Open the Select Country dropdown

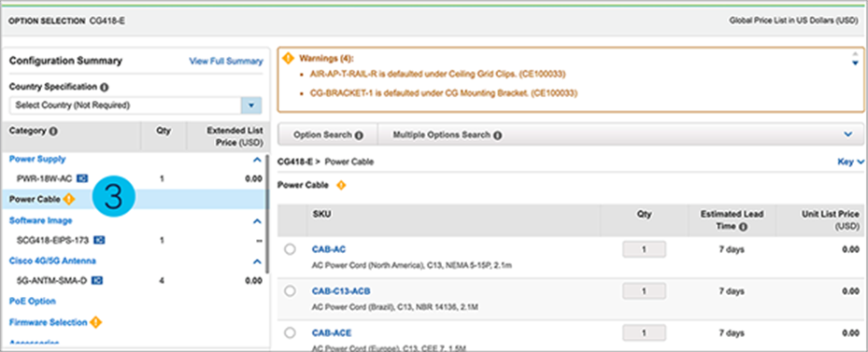(251, 106)
